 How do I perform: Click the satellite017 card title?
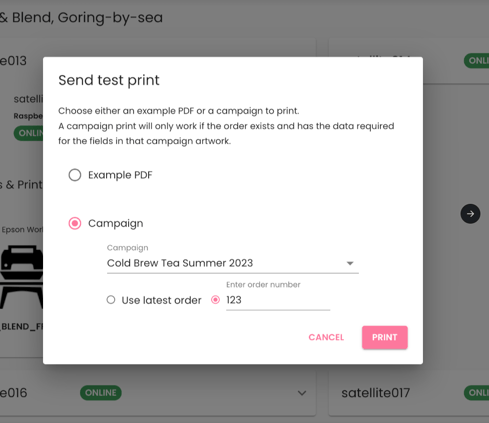point(375,393)
